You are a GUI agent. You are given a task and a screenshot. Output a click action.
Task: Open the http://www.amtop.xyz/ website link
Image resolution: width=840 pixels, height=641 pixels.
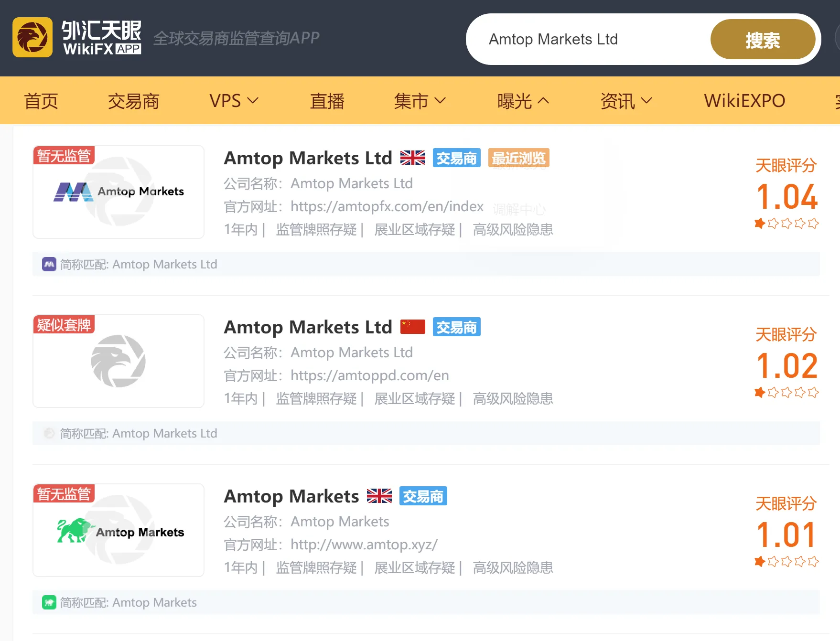tap(364, 545)
